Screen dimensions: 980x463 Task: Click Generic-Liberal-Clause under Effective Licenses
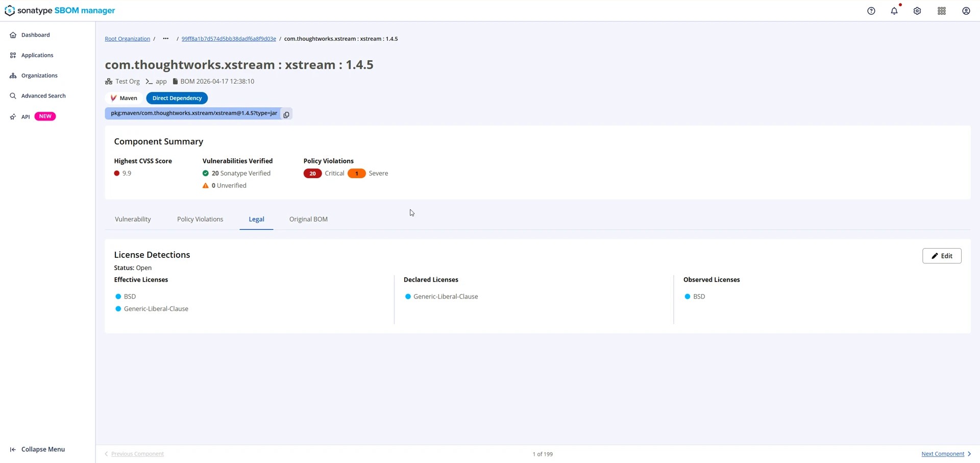click(156, 309)
